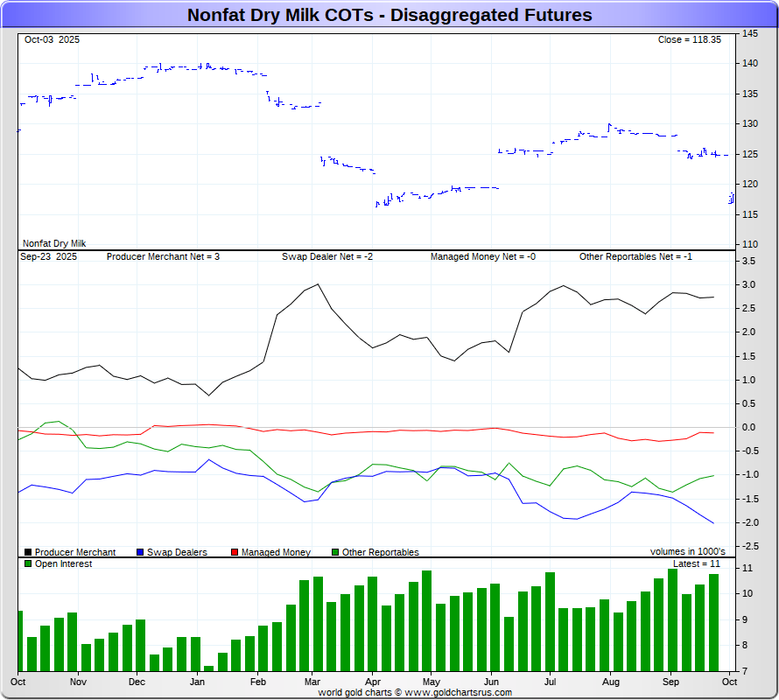This screenshot has width=779, height=700.
Task: Click the green Open Interest legend swatch
Action: coord(28,563)
